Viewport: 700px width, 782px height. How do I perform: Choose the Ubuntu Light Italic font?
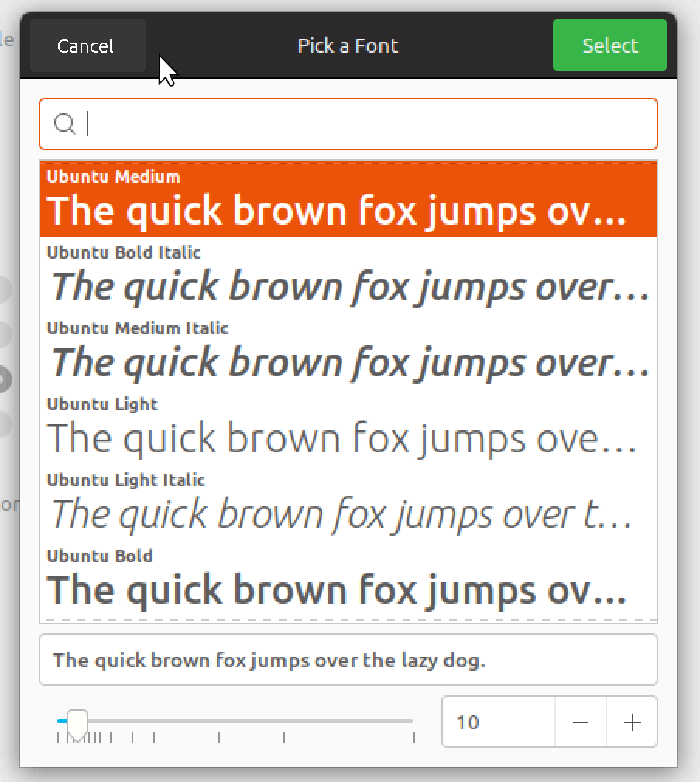(x=348, y=502)
